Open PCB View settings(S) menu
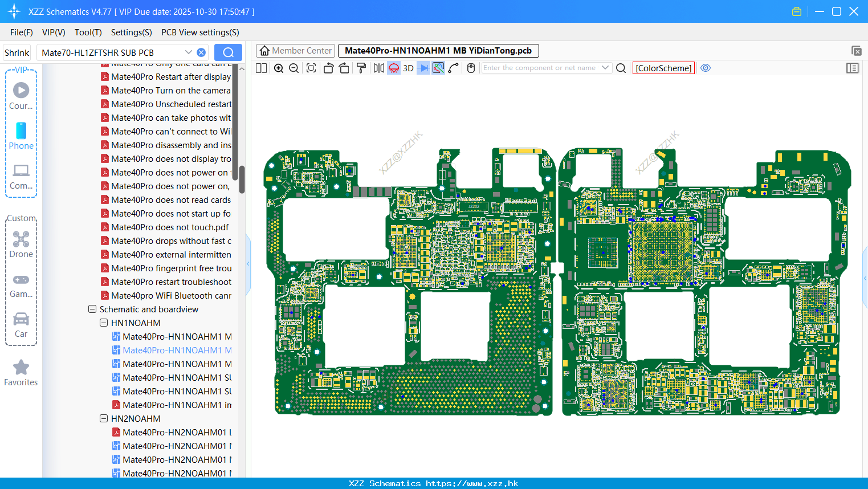868x489 pixels. pyautogui.click(x=200, y=32)
